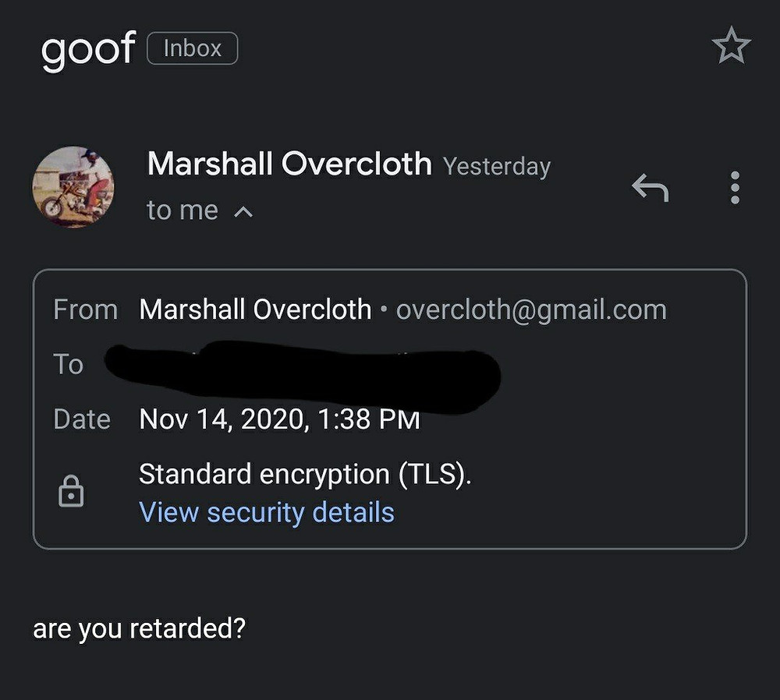Click the email body message text
Image resolution: width=780 pixels, height=700 pixels.
click(x=140, y=629)
